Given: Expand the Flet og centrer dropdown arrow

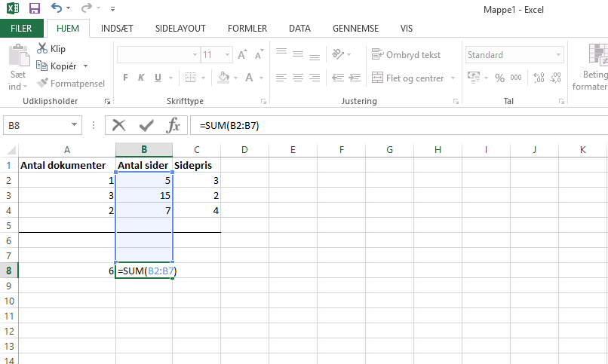Looking at the screenshot, I should pyautogui.click(x=453, y=78).
